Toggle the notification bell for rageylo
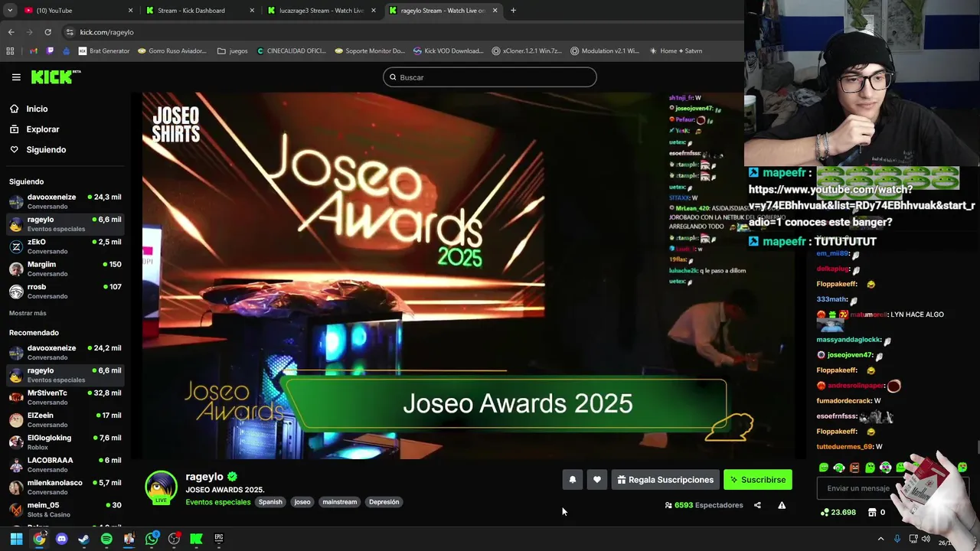This screenshot has height=551, width=980. [572, 480]
